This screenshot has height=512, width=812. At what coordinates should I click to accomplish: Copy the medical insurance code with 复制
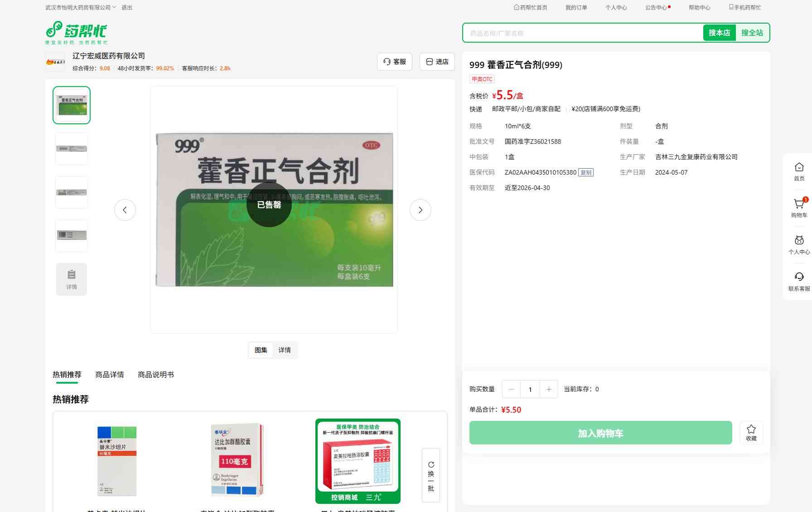tap(586, 172)
